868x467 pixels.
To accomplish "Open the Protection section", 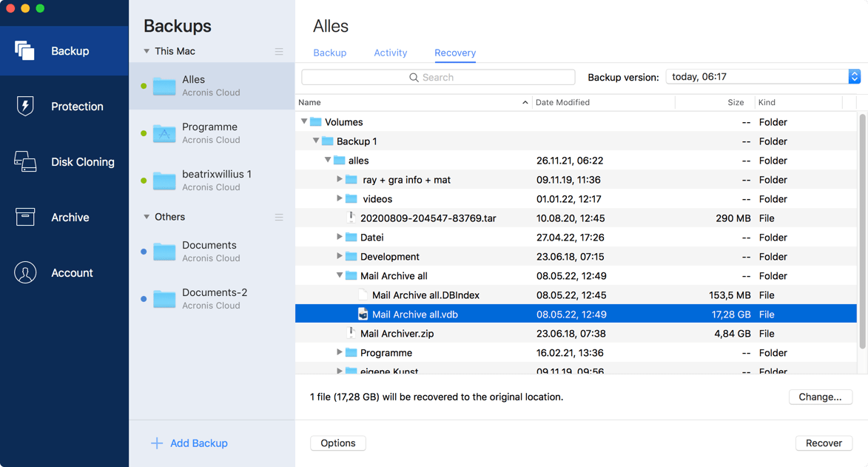I will click(x=64, y=106).
